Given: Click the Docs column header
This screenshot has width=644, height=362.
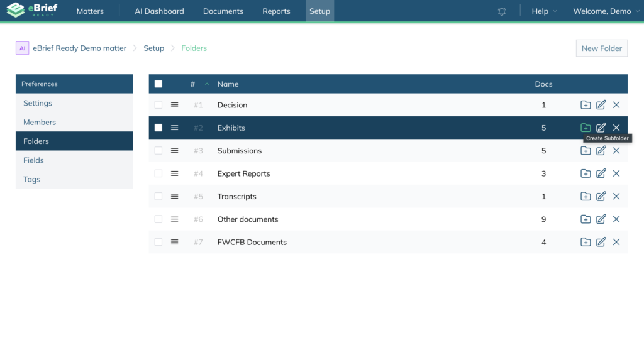Looking at the screenshot, I should [543, 84].
